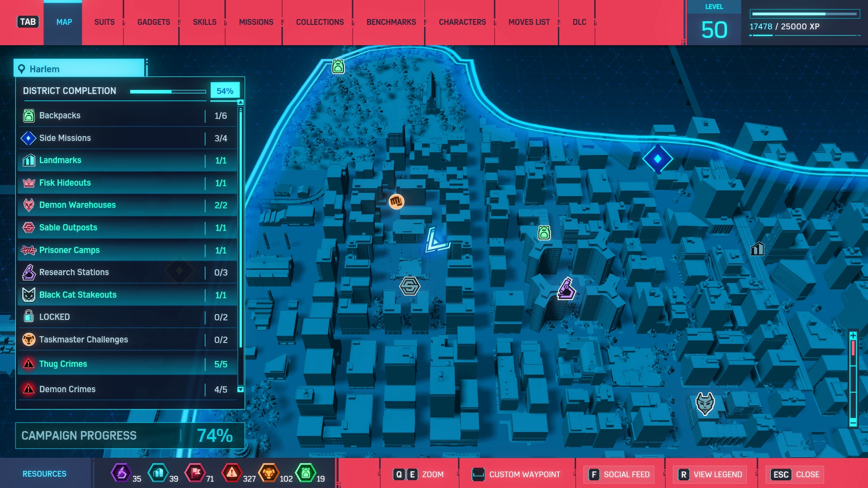Viewport: 868px width, 488px height.
Task: Click the backpack icon at park's top
Action: coord(338,66)
